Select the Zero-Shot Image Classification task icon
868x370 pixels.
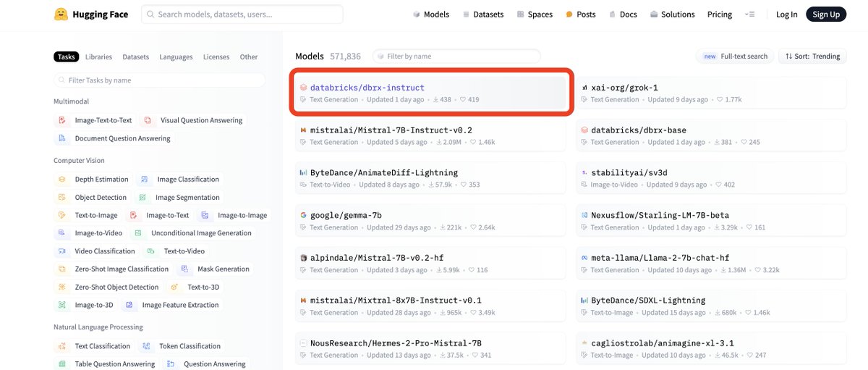click(x=62, y=269)
